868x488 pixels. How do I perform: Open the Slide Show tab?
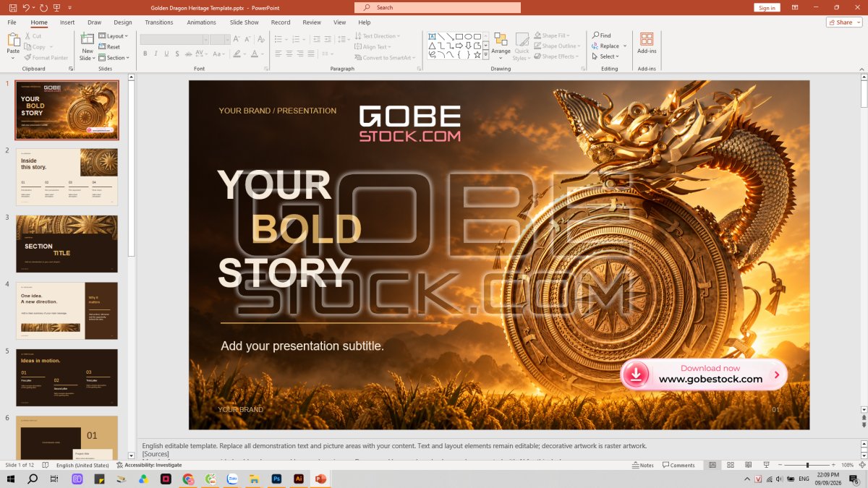click(x=244, y=22)
